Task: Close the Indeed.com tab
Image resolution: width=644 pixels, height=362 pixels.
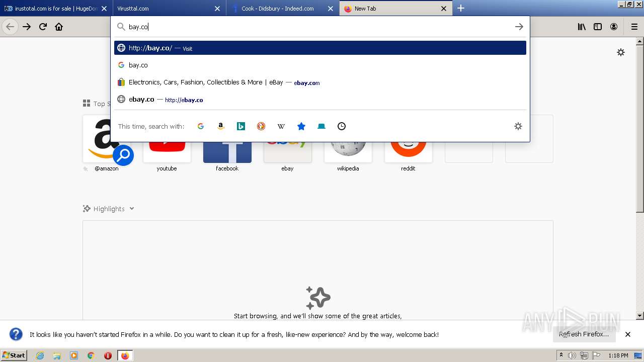Action: pos(331,9)
